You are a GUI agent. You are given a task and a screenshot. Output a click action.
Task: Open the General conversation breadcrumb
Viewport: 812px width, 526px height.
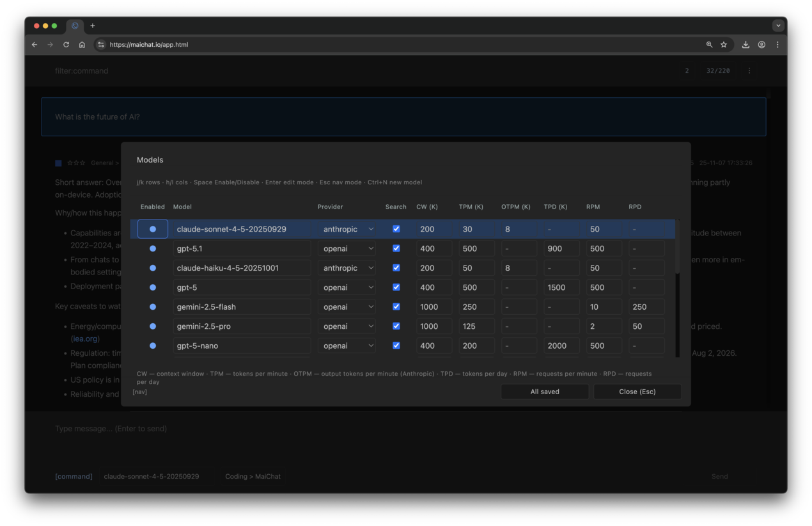coord(103,163)
